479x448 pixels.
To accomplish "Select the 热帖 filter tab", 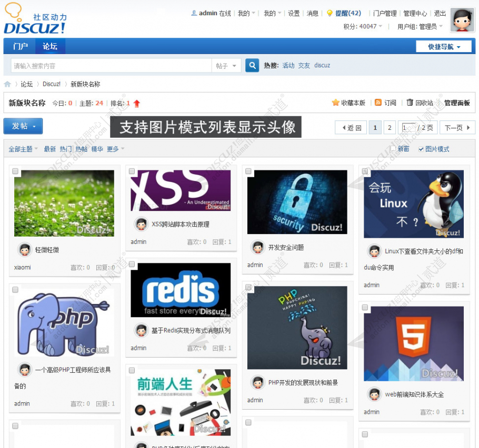I will pos(82,149).
